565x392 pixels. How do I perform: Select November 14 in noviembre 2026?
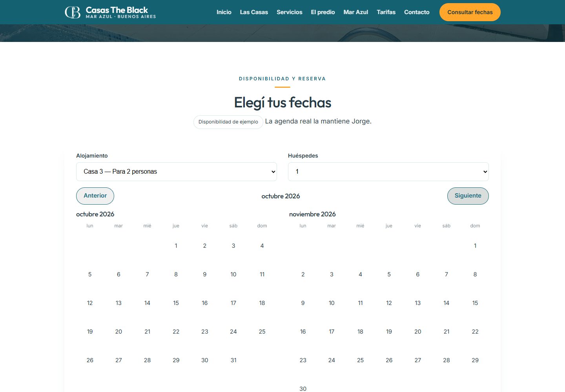(447, 303)
